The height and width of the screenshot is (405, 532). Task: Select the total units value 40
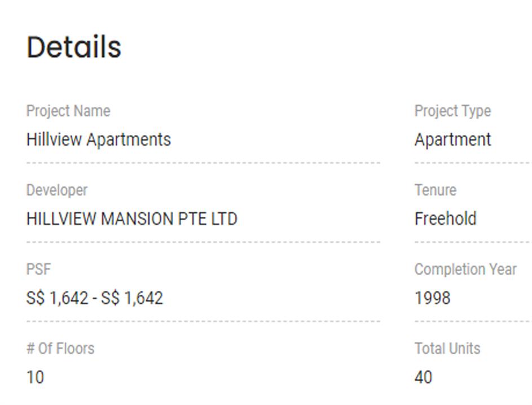pyautogui.click(x=423, y=377)
